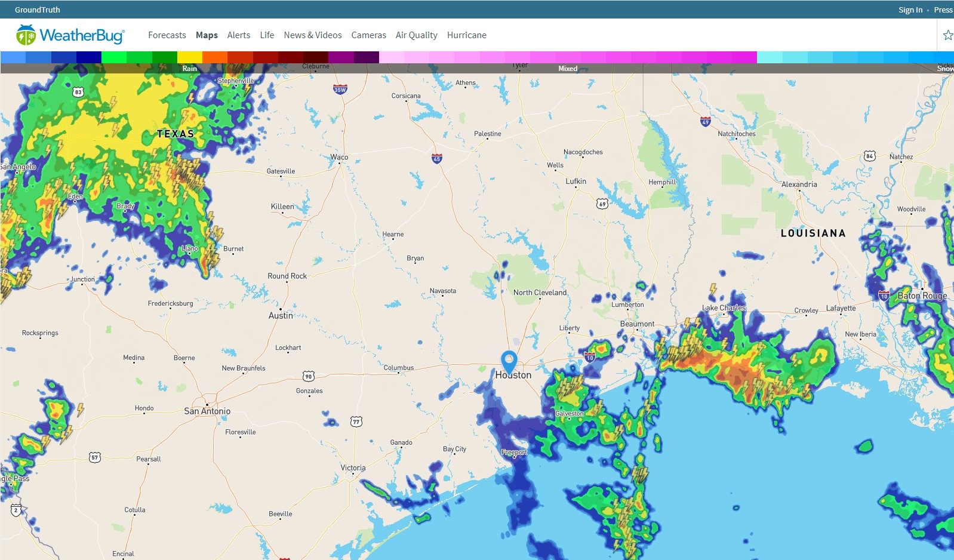Open the Press link
954x560 pixels.
943,10
